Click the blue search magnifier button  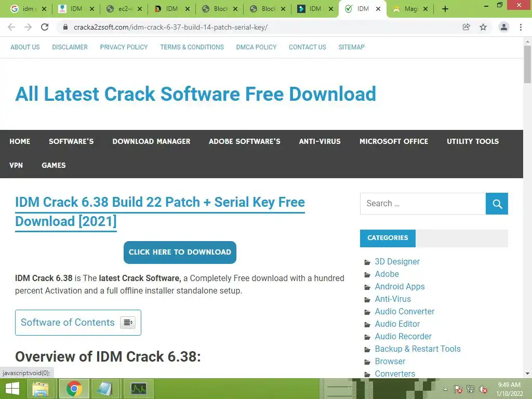point(497,204)
